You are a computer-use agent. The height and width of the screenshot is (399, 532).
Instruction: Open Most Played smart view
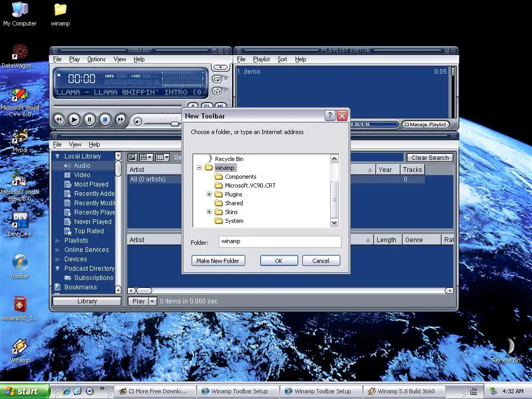pyautogui.click(x=91, y=184)
